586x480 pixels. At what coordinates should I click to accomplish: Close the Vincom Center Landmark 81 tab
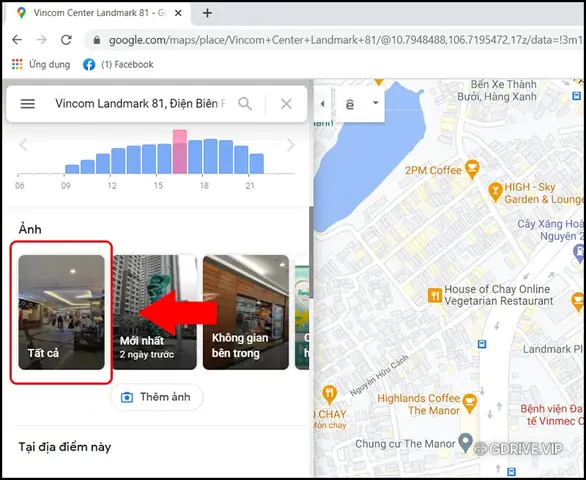coord(178,13)
